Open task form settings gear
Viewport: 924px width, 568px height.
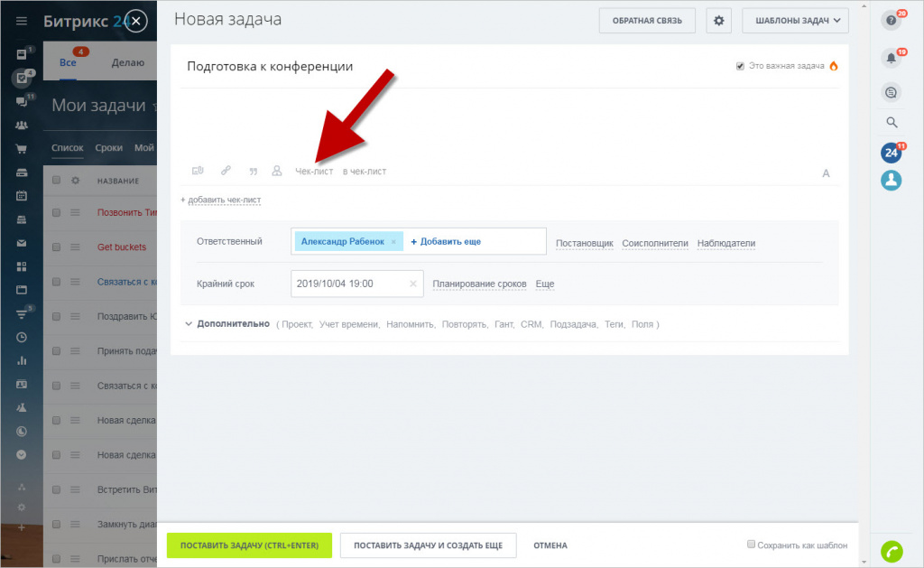(718, 20)
